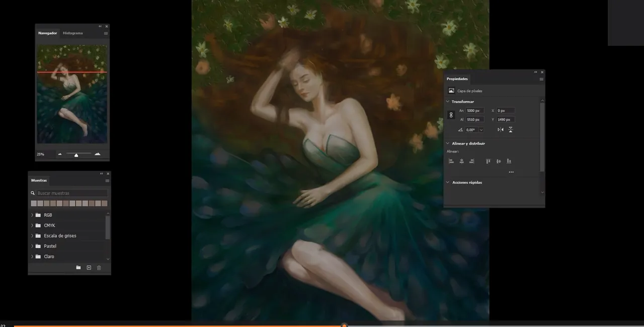This screenshot has width=644, height=327.
Task: Flip layer vertically in Propiedades
Action: (x=510, y=129)
